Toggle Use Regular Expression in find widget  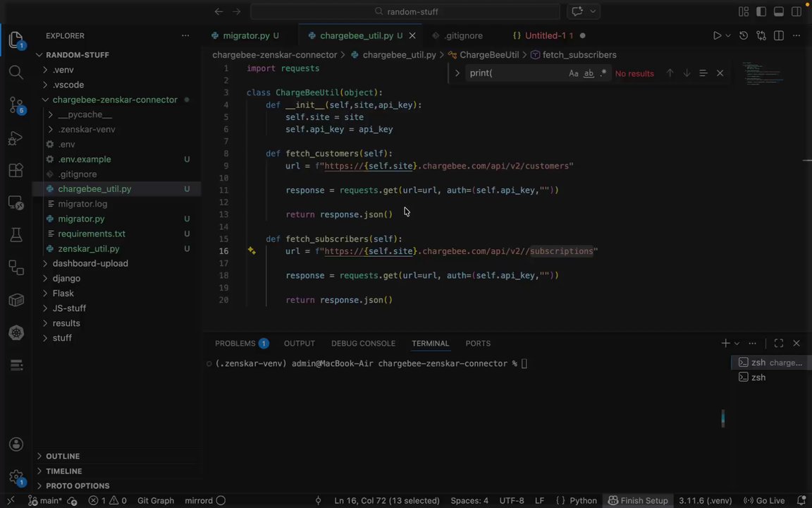click(x=603, y=73)
